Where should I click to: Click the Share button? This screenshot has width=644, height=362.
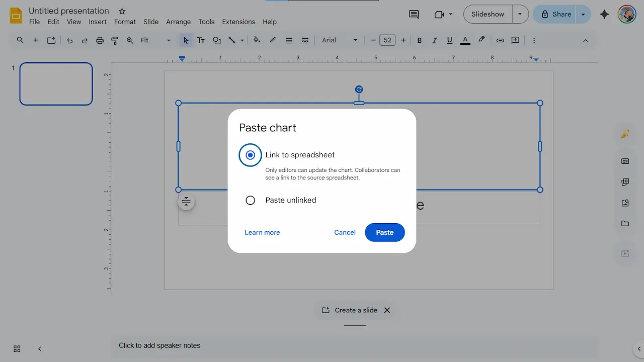click(555, 14)
